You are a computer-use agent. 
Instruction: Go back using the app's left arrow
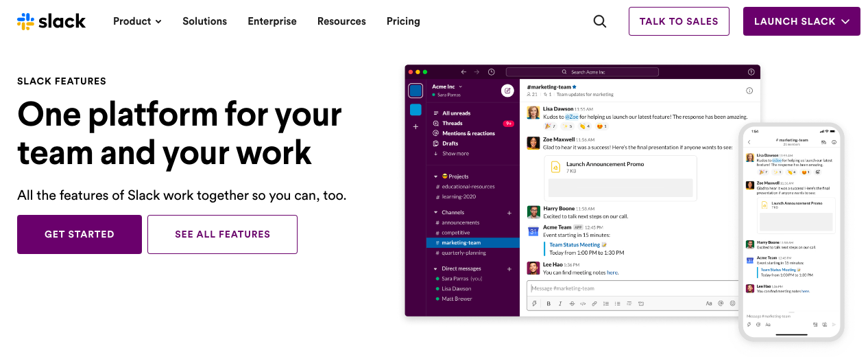pyautogui.click(x=464, y=72)
